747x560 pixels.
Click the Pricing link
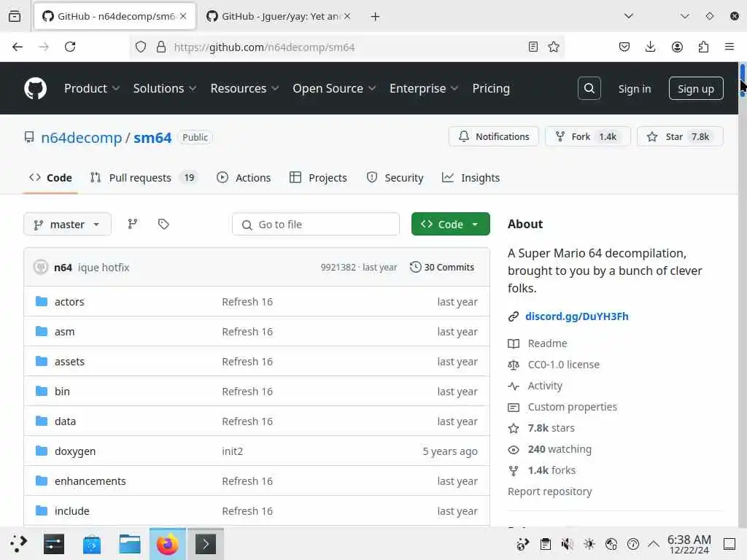(491, 88)
